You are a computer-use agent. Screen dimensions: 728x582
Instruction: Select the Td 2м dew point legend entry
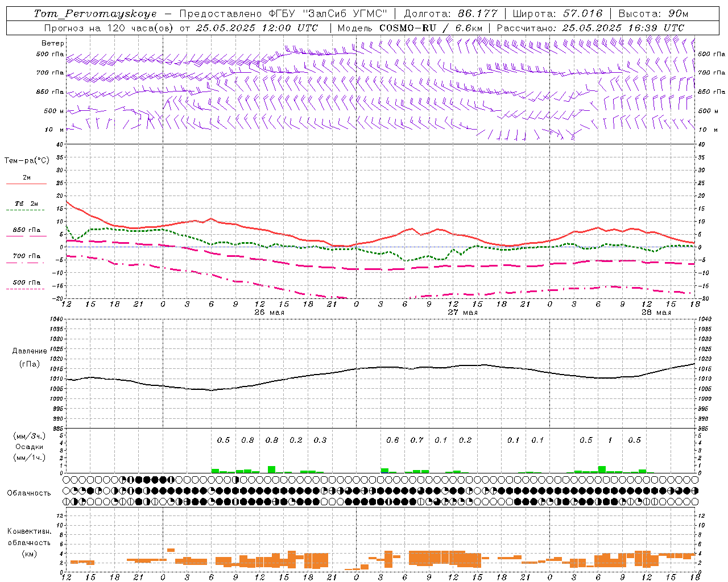27,203
